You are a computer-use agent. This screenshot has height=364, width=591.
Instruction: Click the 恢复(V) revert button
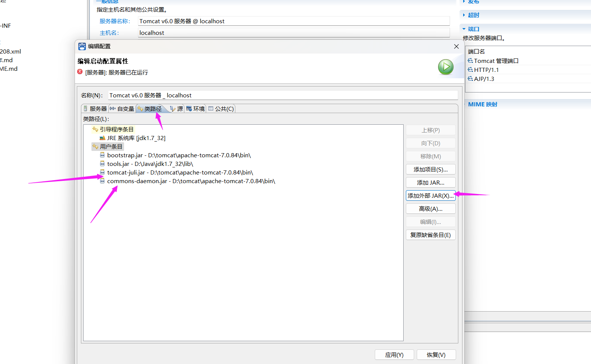click(436, 355)
